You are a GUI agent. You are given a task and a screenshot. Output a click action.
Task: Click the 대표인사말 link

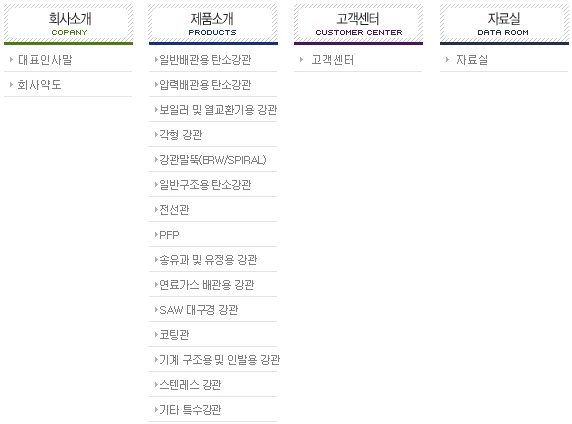[45, 59]
